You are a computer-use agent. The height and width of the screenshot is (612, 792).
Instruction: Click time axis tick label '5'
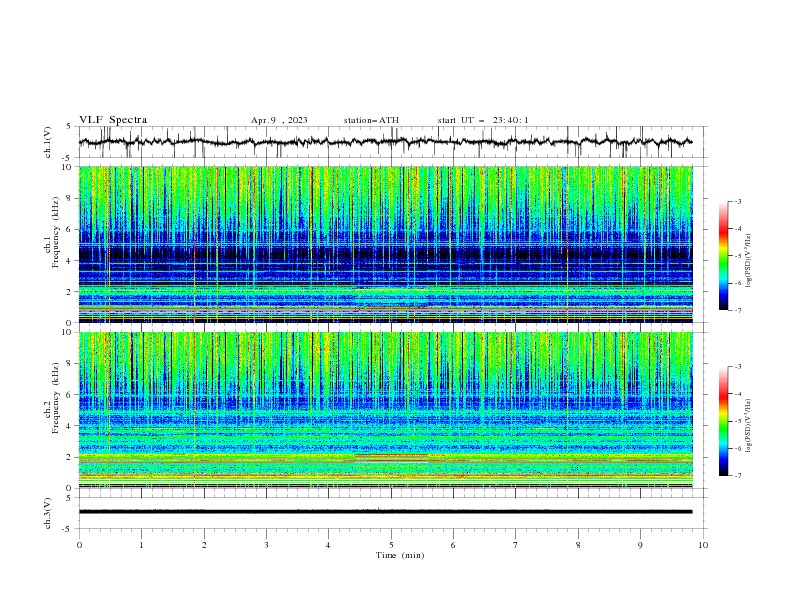(391, 545)
